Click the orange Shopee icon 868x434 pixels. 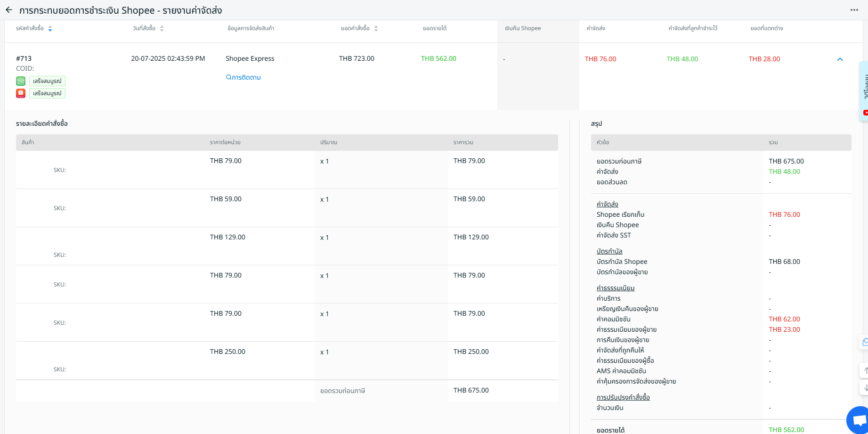click(21, 93)
